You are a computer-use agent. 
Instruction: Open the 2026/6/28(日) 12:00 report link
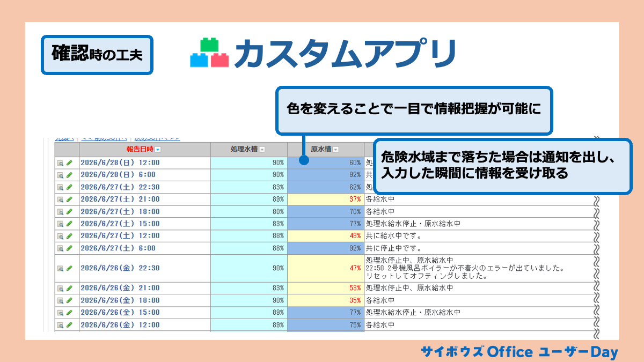120,162
